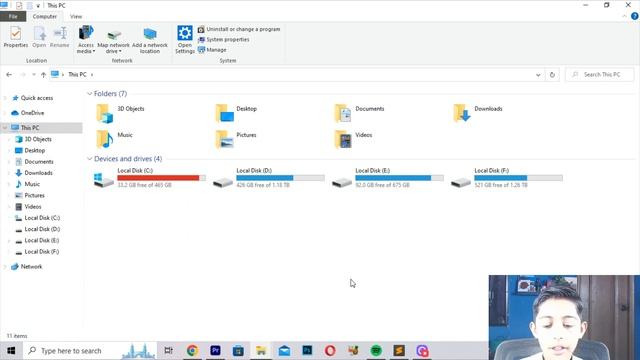Open Properties in the ribbon

point(16,37)
